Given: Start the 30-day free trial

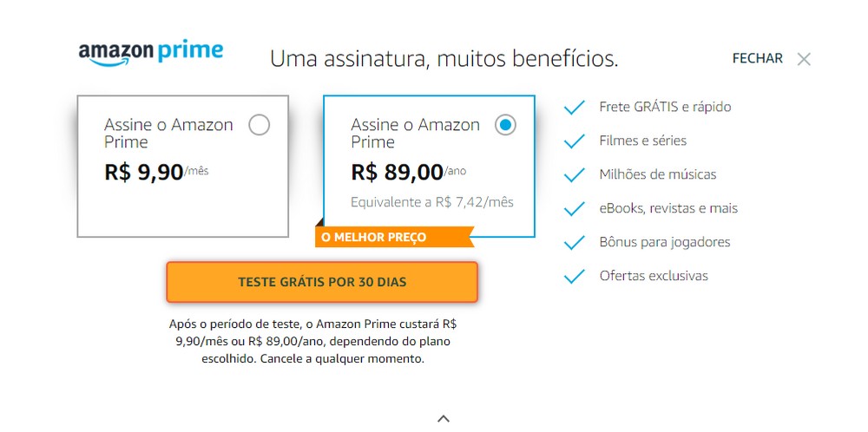Looking at the screenshot, I should coord(322,282).
